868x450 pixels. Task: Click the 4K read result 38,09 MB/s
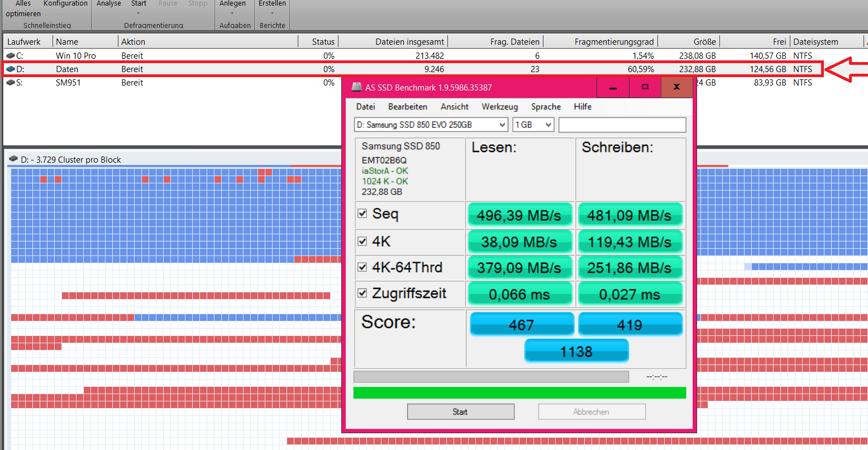[x=519, y=241]
